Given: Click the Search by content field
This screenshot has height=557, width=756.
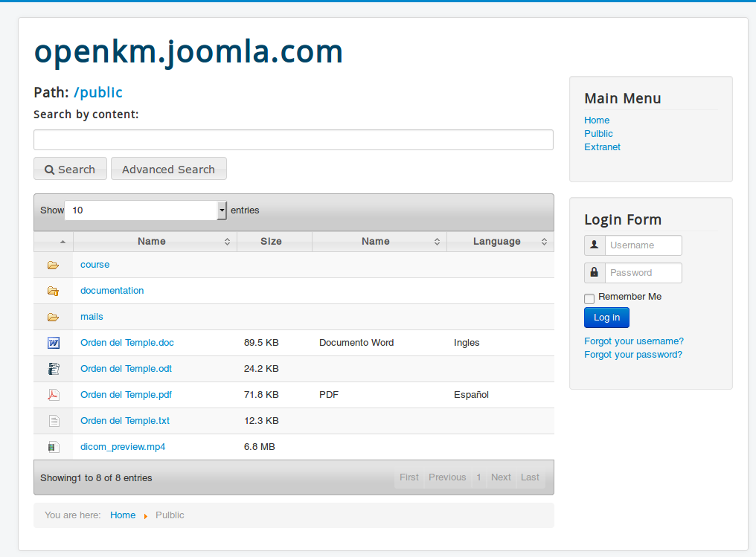Looking at the screenshot, I should pyautogui.click(x=294, y=140).
